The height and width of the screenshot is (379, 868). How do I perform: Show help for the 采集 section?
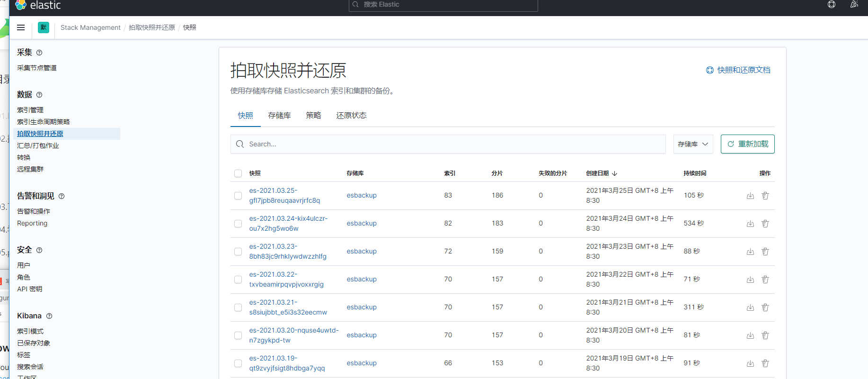(x=39, y=53)
